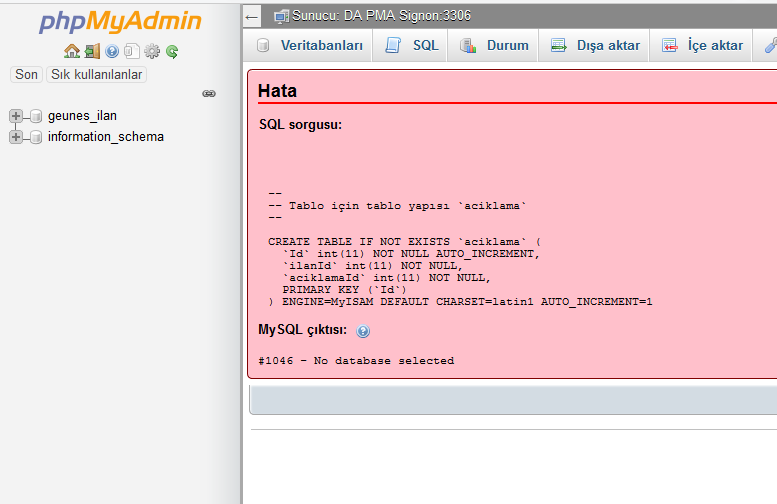
Task: Click the Sık kullanılanlar favorites button
Action: pos(97,75)
